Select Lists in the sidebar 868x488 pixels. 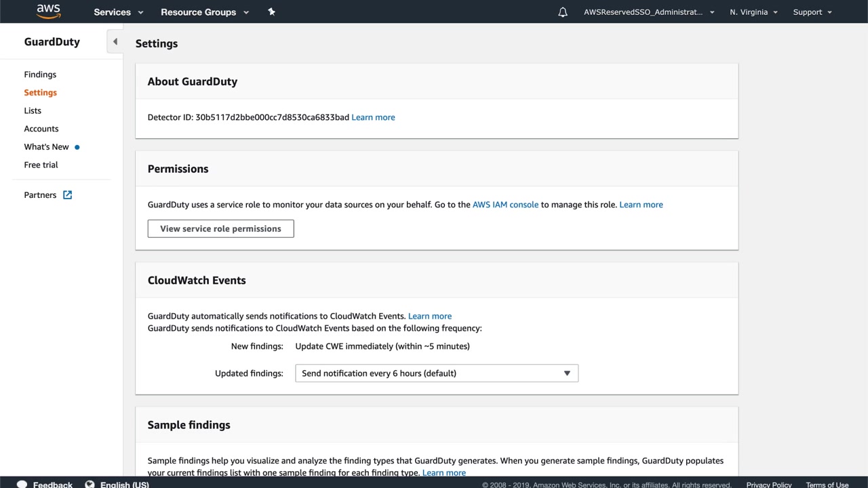pyautogui.click(x=33, y=110)
